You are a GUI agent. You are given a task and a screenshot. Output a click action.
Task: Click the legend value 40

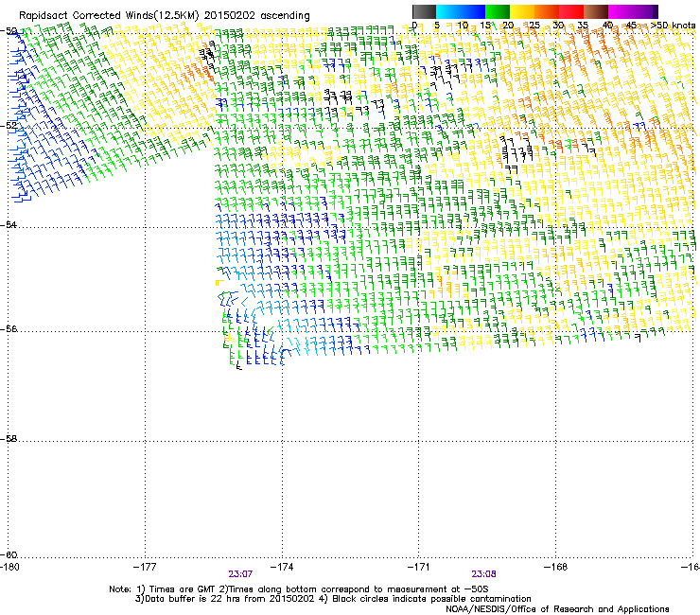607,25
